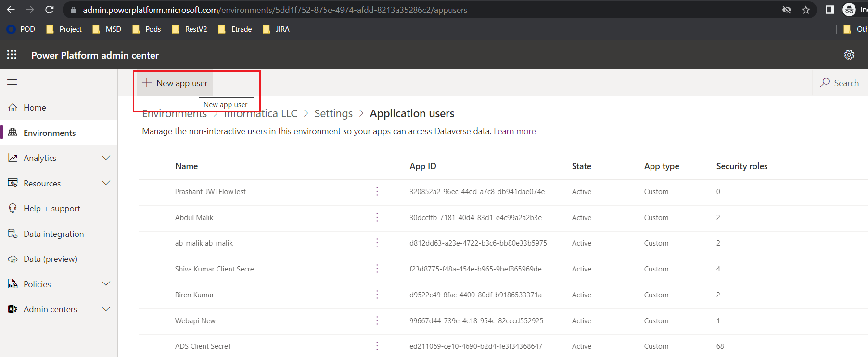Bookmark this page with star icon
Screen dimensions: 868x357
pyautogui.click(x=806, y=10)
